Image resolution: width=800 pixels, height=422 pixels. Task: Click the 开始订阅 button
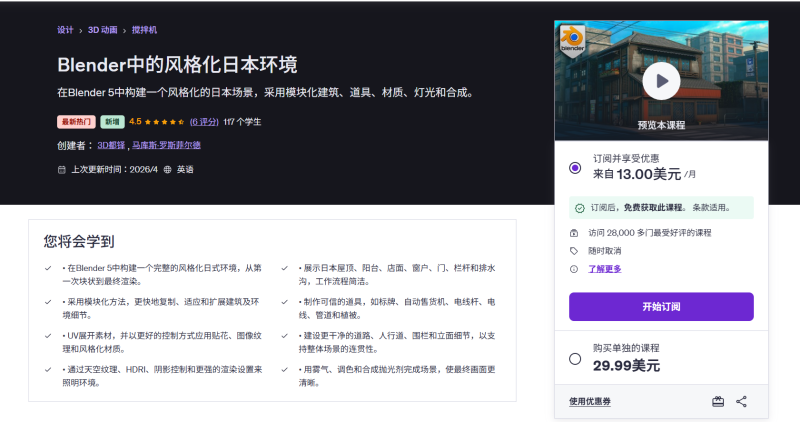click(661, 307)
